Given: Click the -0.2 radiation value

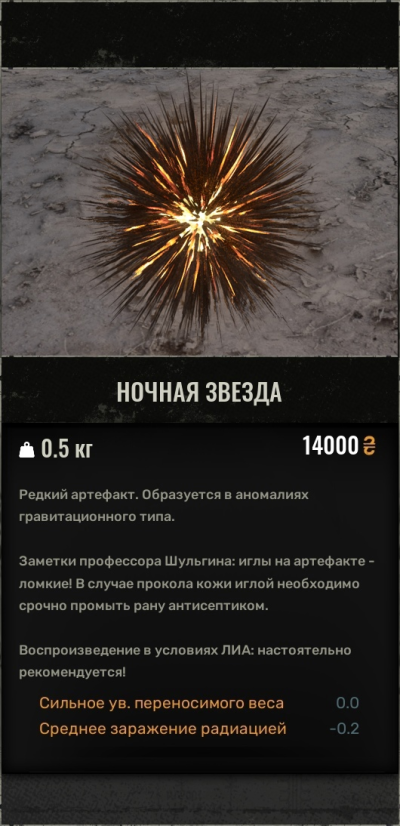Looking at the screenshot, I should pos(345,729).
